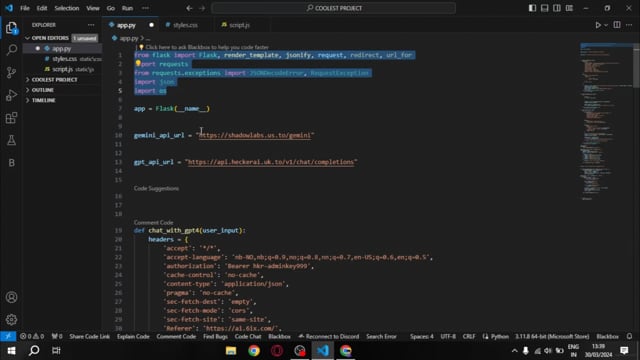Viewport: 640px width, 360px height.
Task: Open the Accounts menu icon
Action: tap(11, 297)
